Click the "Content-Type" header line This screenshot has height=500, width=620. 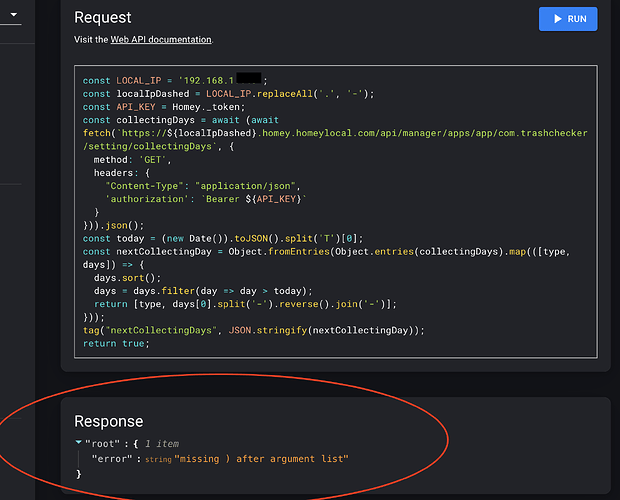click(x=202, y=186)
